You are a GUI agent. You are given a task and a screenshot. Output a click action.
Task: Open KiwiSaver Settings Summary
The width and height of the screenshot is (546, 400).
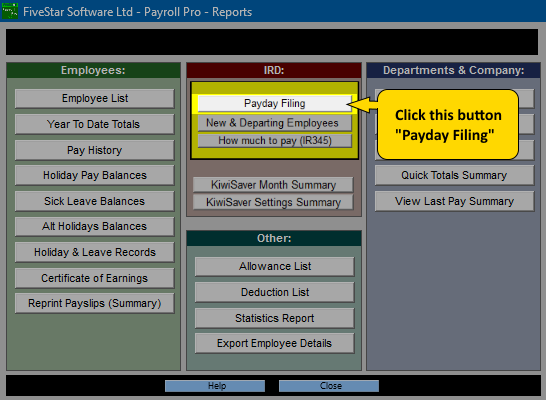point(273,202)
